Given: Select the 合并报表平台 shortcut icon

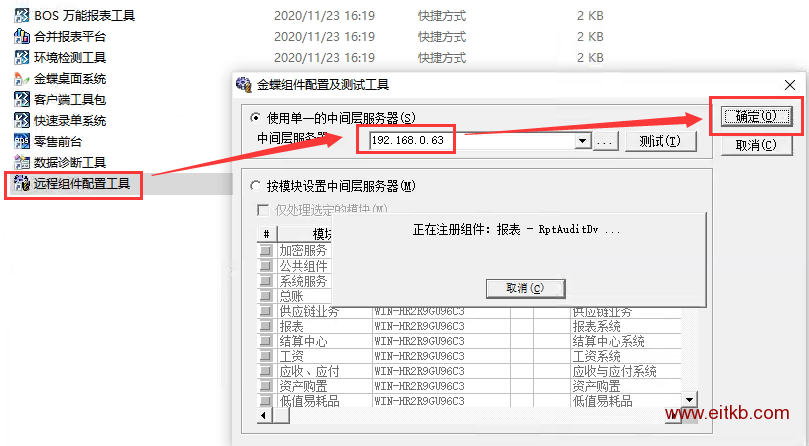Looking at the screenshot, I should (22, 37).
